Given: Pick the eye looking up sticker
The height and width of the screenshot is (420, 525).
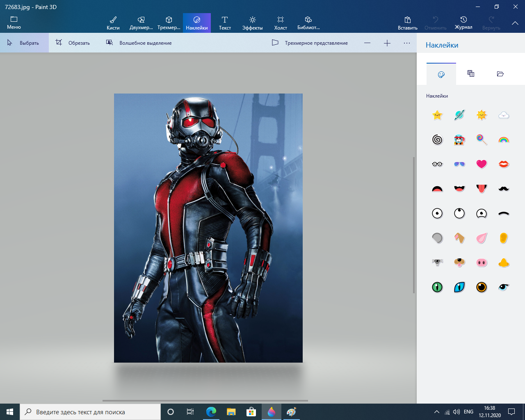Looking at the screenshot, I should [x=460, y=213].
